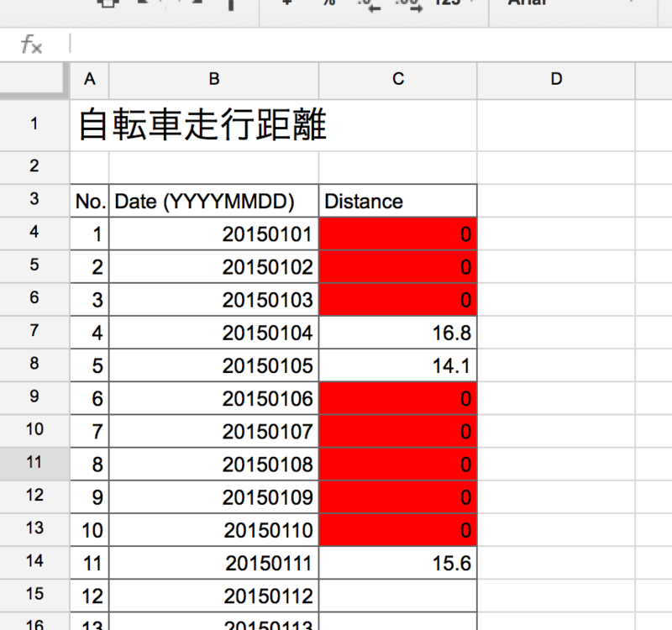Select column A header

point(90,80)
